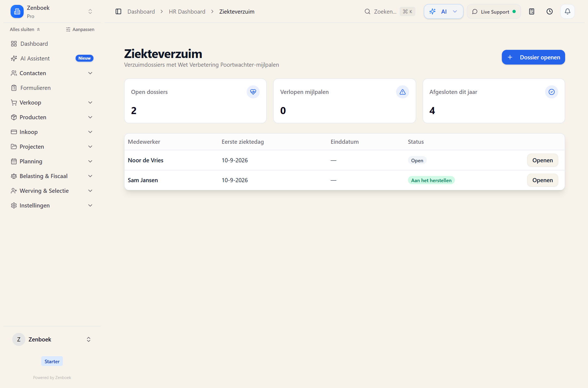
Task: Expand the Producten section chevron
Action: [x=90, y=117]
